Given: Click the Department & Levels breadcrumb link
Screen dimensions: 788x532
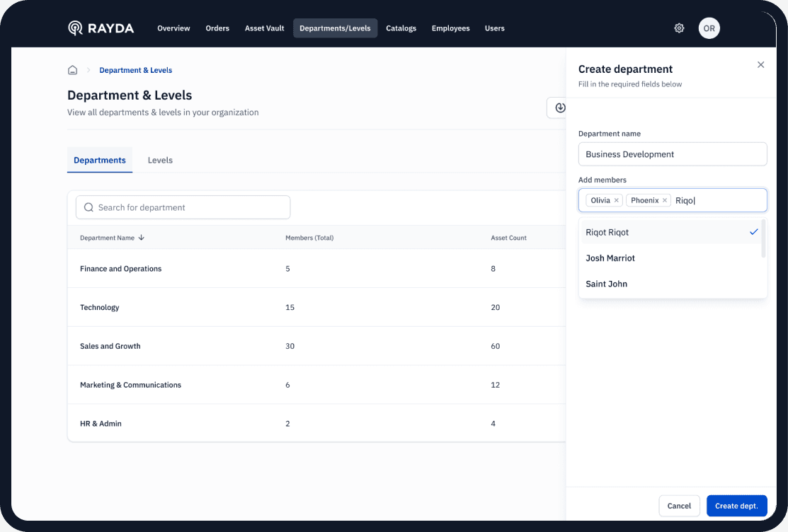Looking at the screenshot, I should [136, 70].
